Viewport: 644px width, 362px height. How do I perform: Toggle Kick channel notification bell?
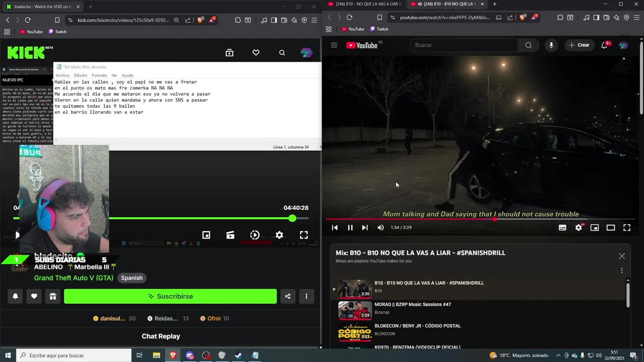(15, 296)
